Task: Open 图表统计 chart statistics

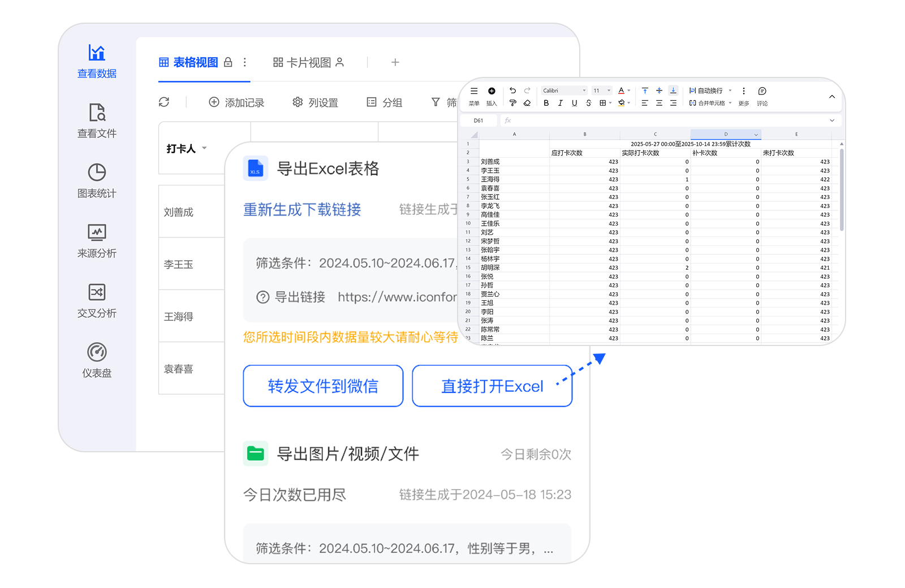Action: coord(97,180)
